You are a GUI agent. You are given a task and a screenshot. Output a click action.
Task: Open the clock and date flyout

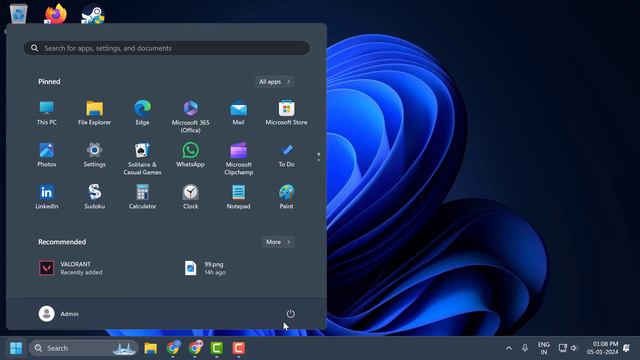click(x=602, y=348)
